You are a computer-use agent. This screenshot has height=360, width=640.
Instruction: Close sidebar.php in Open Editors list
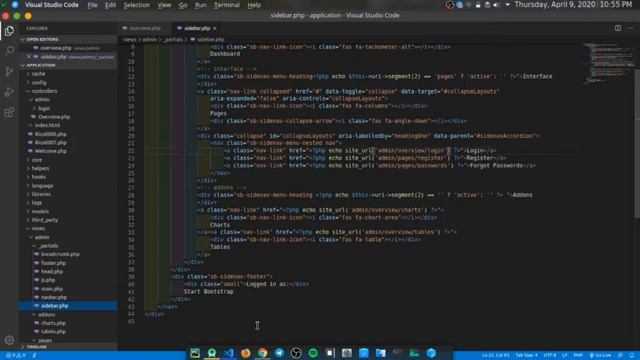[x=29, y=57]
